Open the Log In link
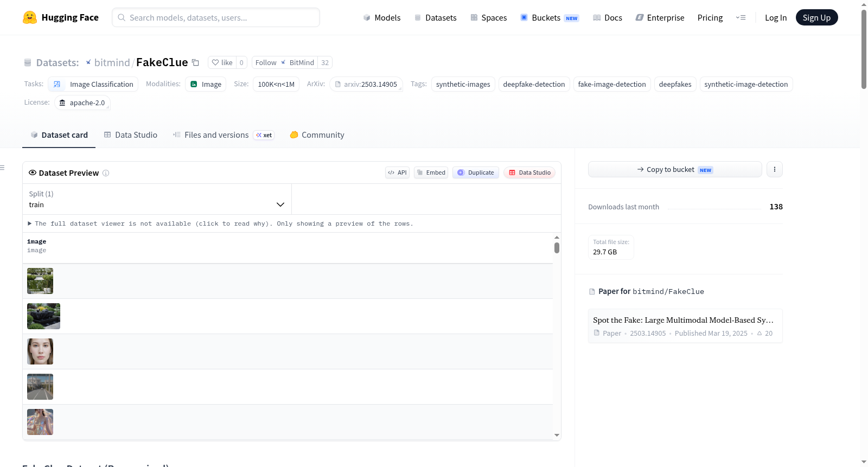 (776, 17)
